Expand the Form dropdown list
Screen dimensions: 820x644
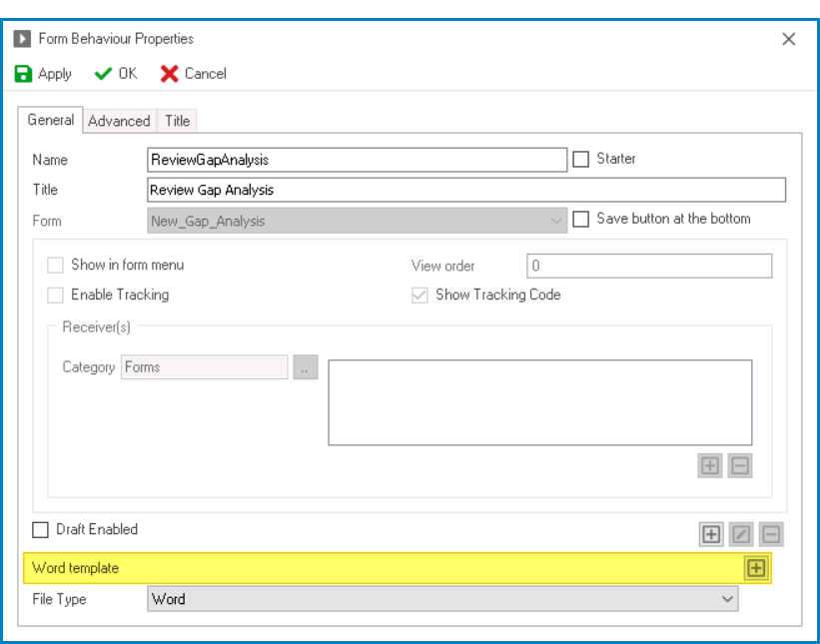pos(556,221)
